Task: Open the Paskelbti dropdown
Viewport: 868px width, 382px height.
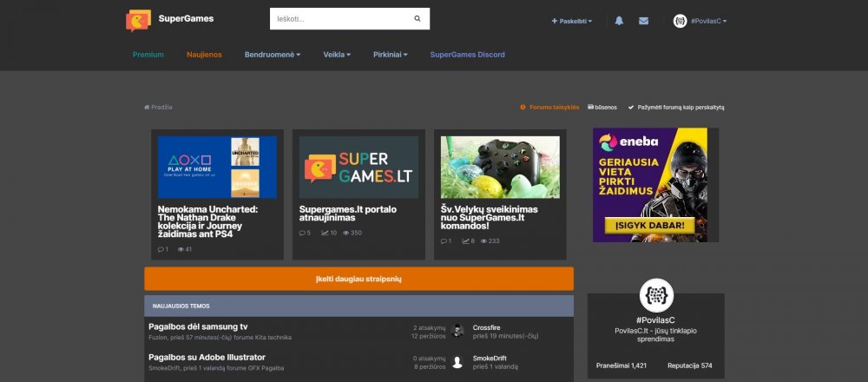Action: click(x=572, y=21)
